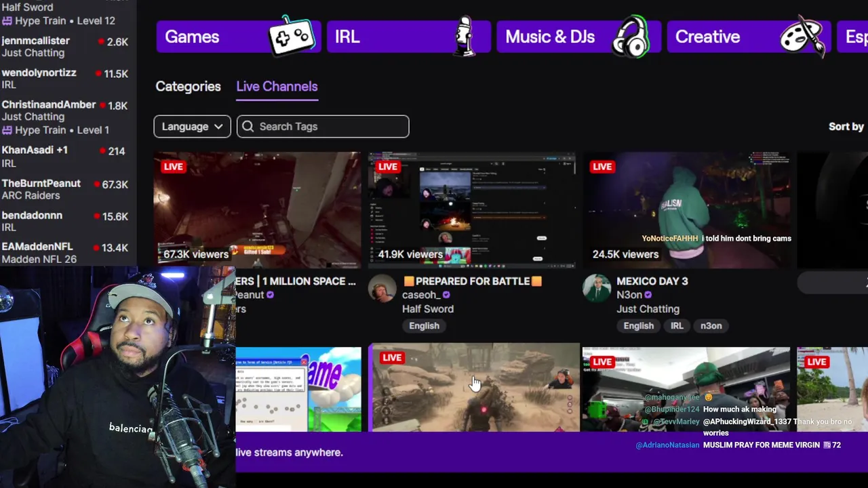Click the verified badge next to caseoh_
868x488 pixels.
pyautogui.click(x=446, y=295)
